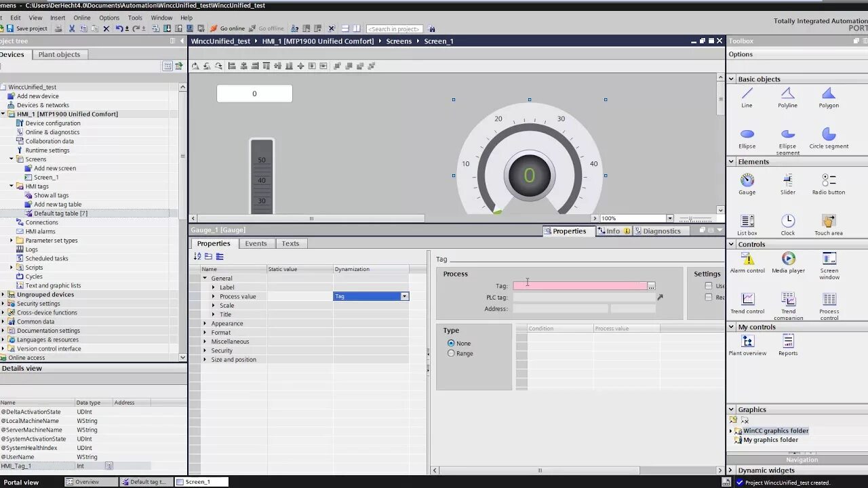Click the Search in project field
868x488 pixels.
coord(395,28)
